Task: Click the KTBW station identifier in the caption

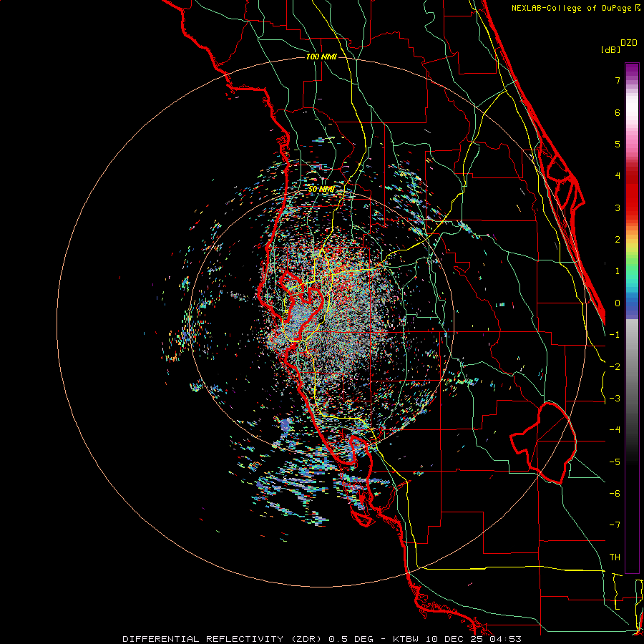Action: tap(406, 639)
